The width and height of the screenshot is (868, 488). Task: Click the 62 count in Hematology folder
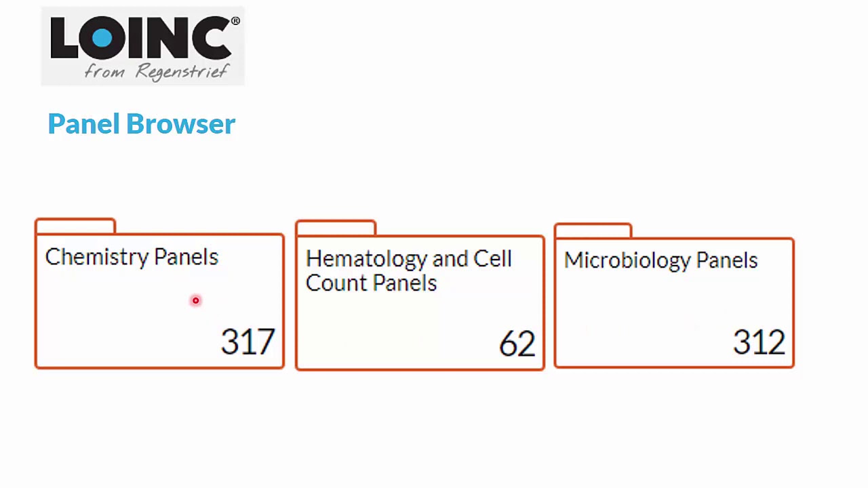[517, 344]
